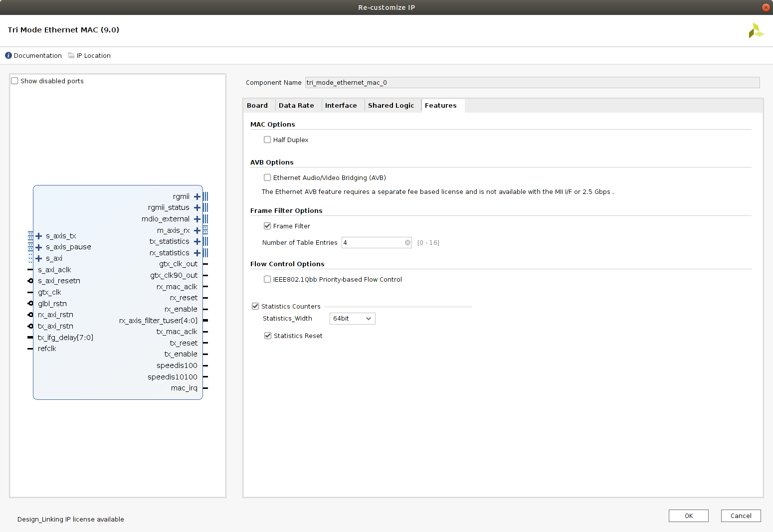
Task: Select the rx_enable port label
Action: click(x=181, y=309)
